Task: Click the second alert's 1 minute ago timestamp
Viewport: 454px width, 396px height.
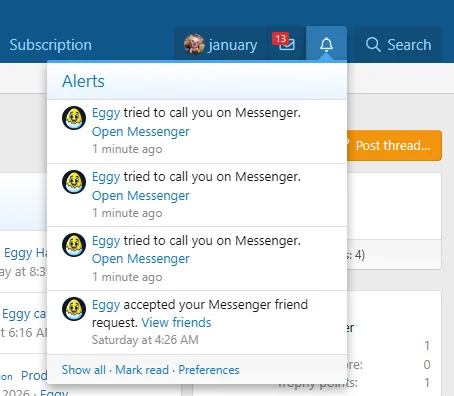Action: 127,213
